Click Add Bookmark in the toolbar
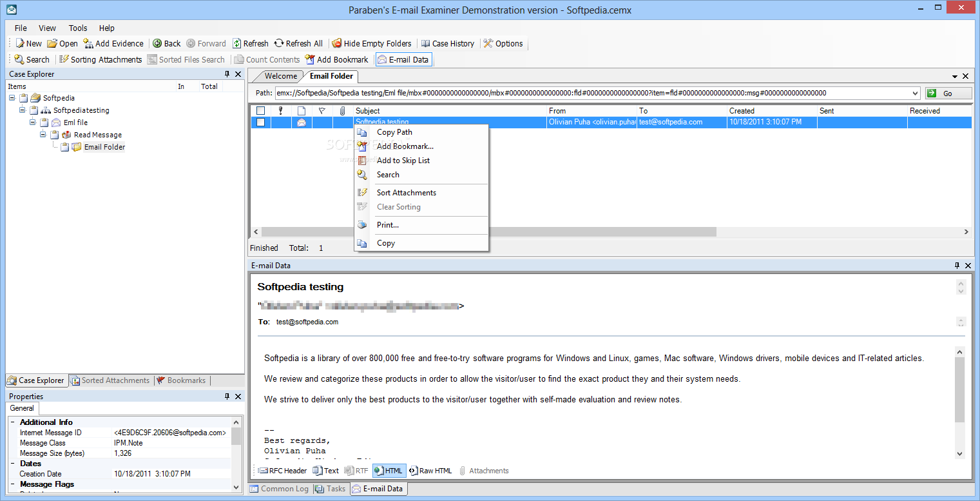This screenshot has height=501, width=980. [337, 59]
